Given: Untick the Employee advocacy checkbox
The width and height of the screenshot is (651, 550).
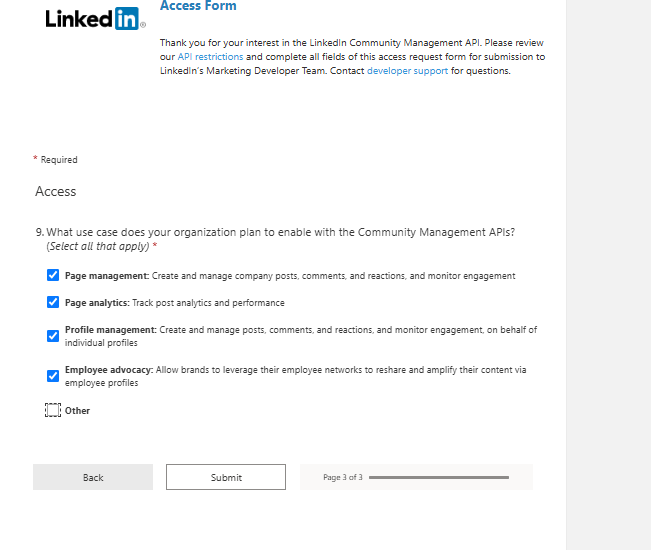Looking at the screenshot, I should pos(53,376).
